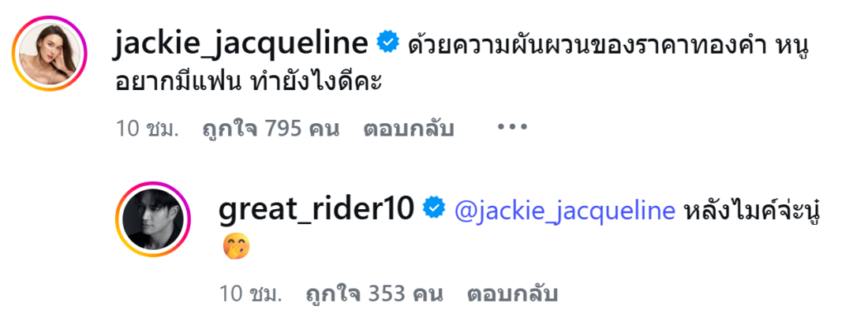
Task: Go to jackie_jacqueline's profile via username
Action: click(x=241, y=44)
